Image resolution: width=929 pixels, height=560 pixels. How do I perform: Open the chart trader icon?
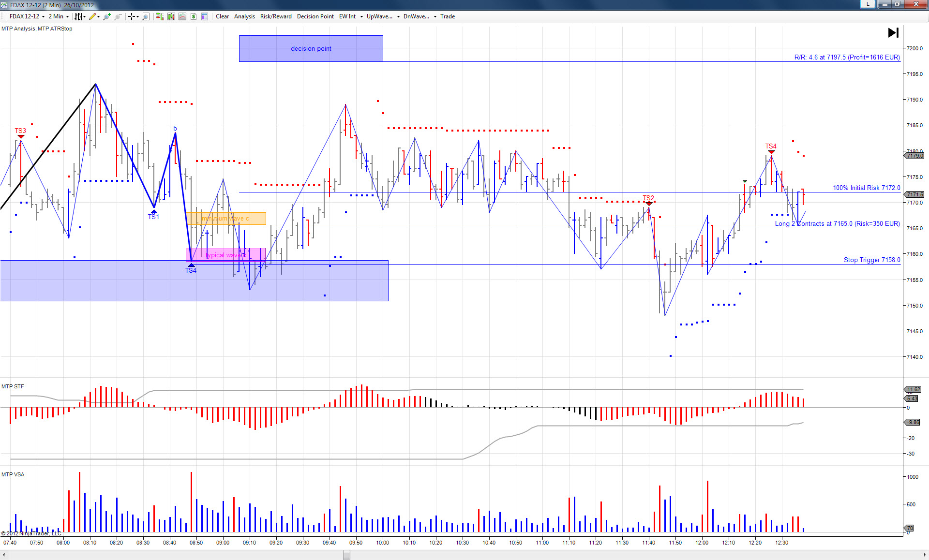coord(160,16)
